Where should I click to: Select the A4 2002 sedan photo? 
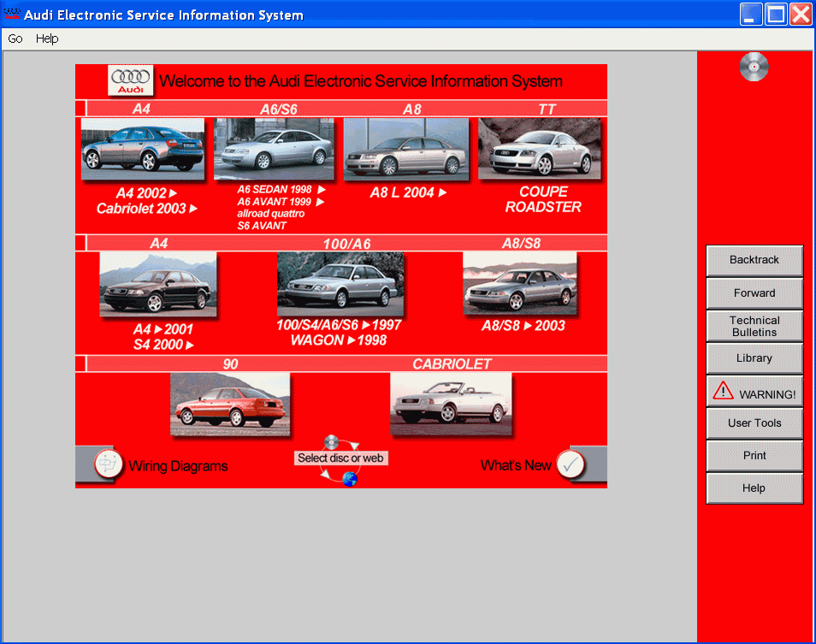tap(143, 150)
